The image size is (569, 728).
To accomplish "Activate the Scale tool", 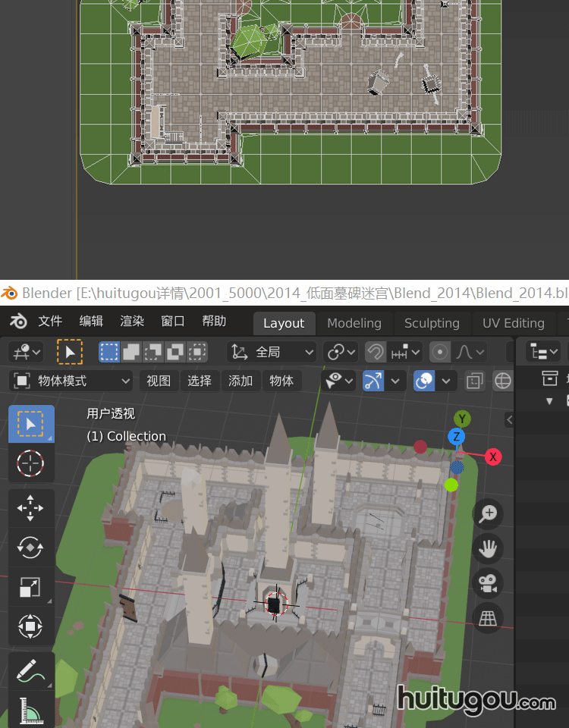I will (30, 587).
